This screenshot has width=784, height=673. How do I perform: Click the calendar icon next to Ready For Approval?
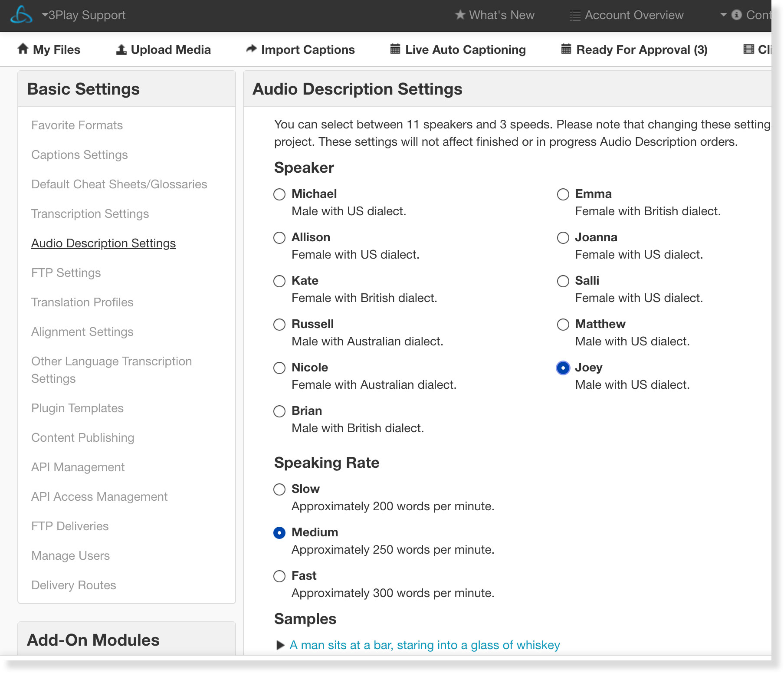coord(565,49)
